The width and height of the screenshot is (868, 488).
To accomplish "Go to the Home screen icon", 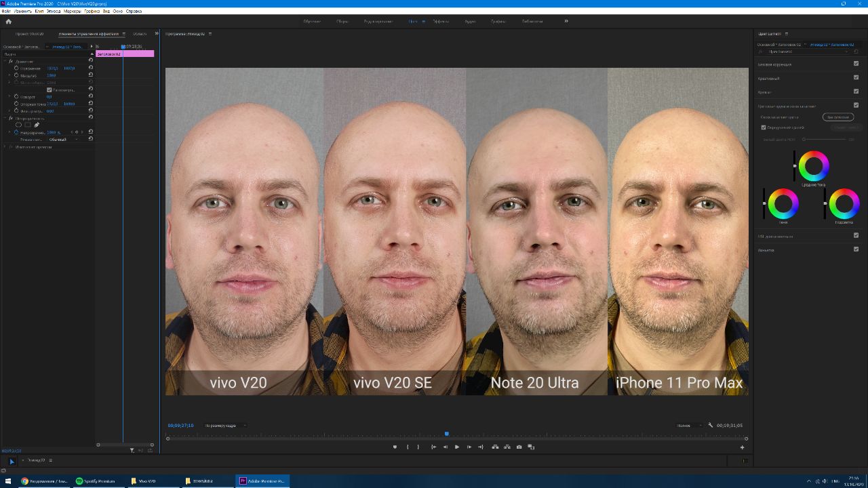I will pos(8,21).
